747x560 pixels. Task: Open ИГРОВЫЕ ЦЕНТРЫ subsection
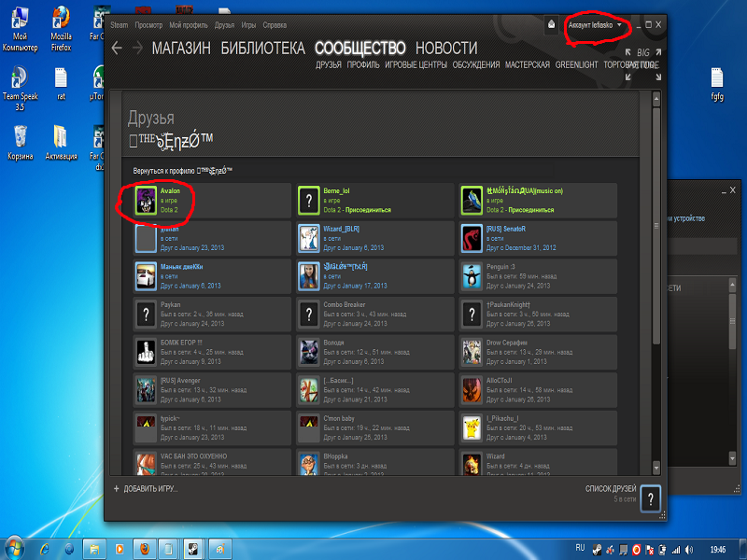[x=416, y=64]
